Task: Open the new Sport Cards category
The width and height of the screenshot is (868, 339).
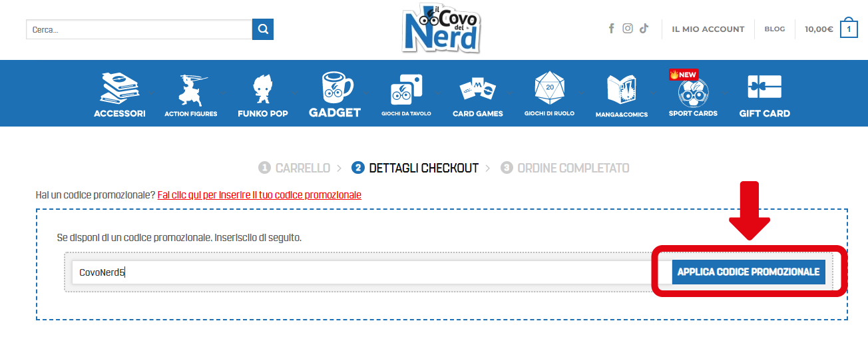Action: [693, 95]
